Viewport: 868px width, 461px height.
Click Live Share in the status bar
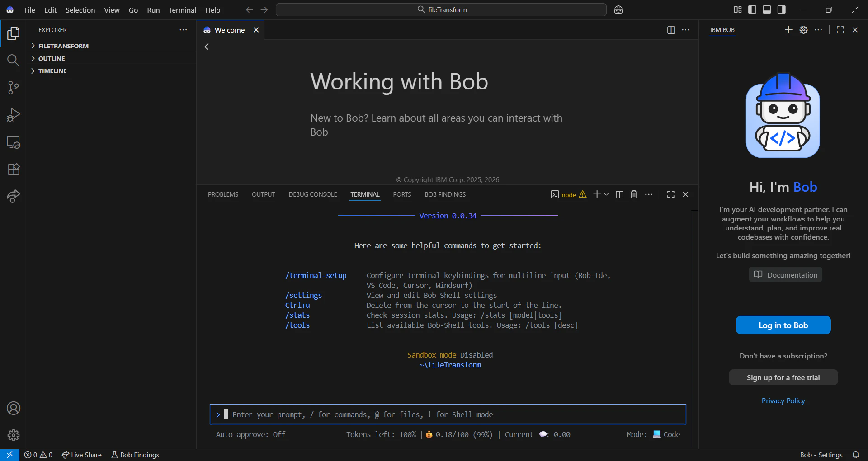(x=82, y=455)
